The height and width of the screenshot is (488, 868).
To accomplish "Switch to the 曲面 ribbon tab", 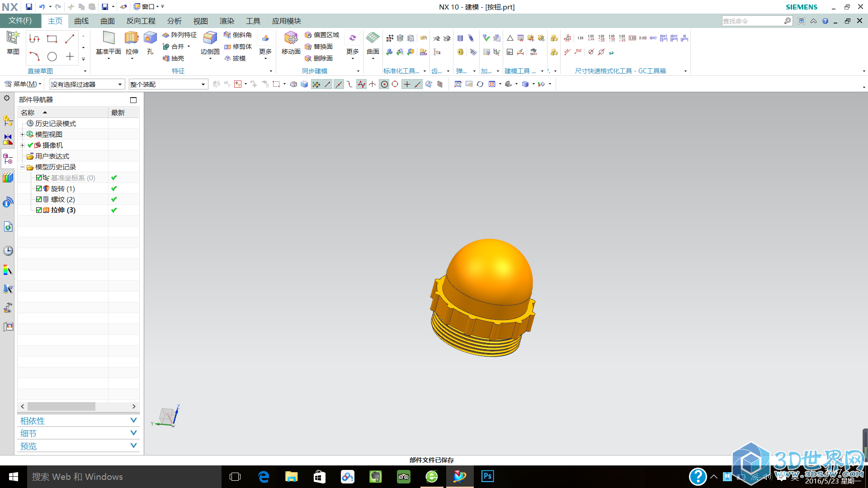I will coord(108,21).
